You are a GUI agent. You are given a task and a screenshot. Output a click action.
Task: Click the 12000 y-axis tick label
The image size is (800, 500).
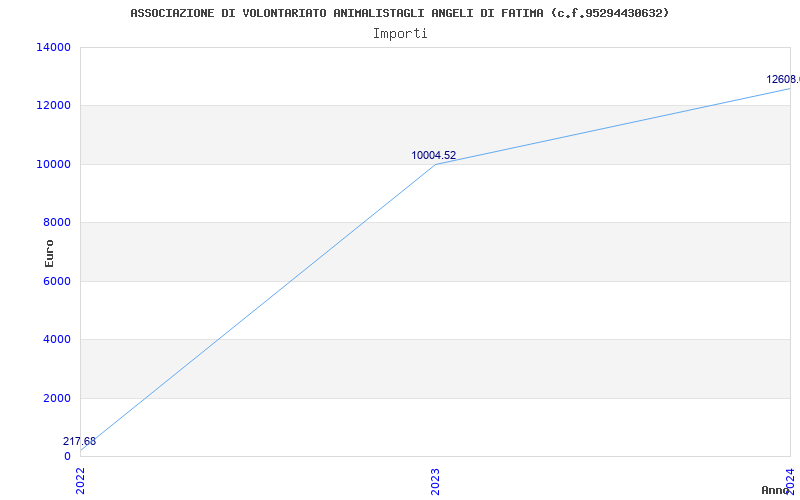[53, 106]
